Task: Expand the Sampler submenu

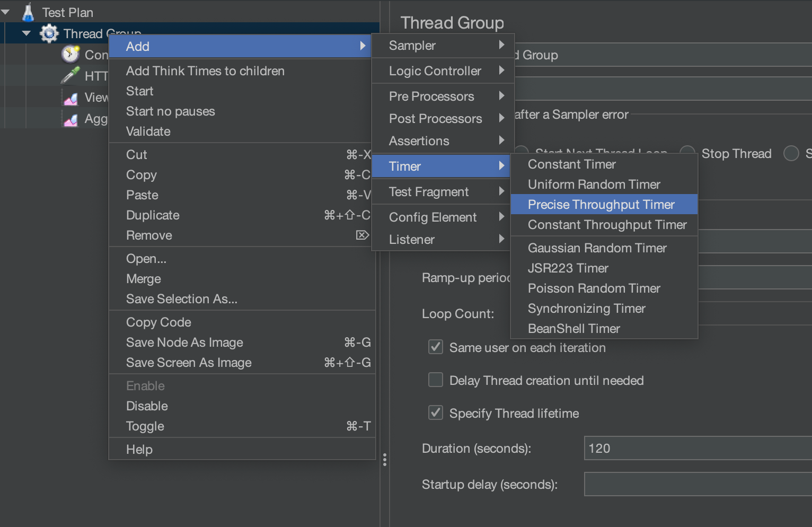Action: (x=443, y=46)
